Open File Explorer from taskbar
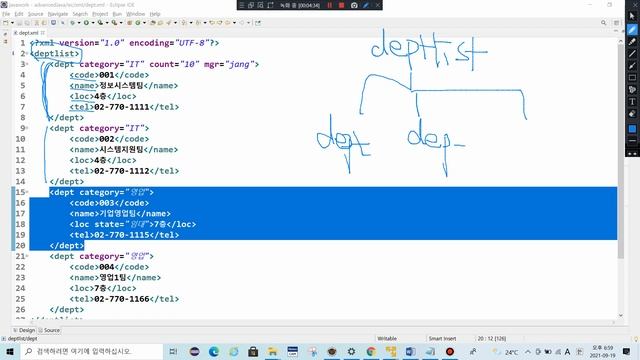Screen dimensions: 640x360 273,351
